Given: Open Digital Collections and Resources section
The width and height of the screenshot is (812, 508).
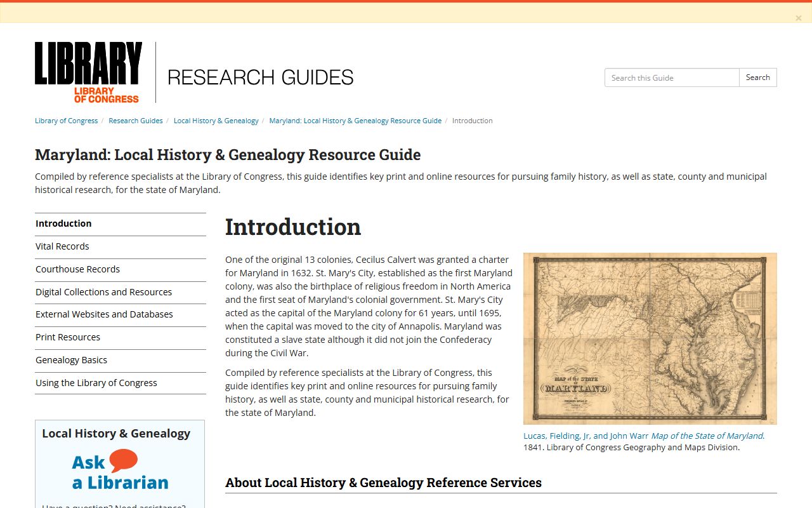Looking at the screenshot, I should click(121, 292).
